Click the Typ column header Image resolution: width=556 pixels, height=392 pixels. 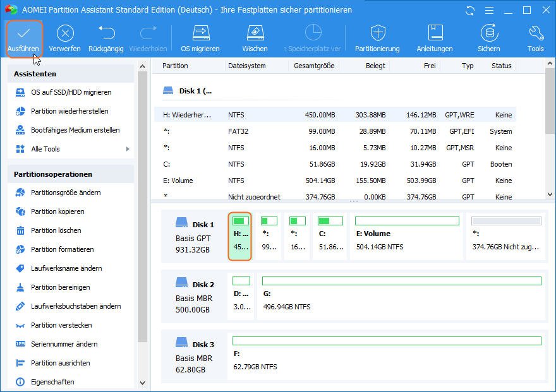468,66
